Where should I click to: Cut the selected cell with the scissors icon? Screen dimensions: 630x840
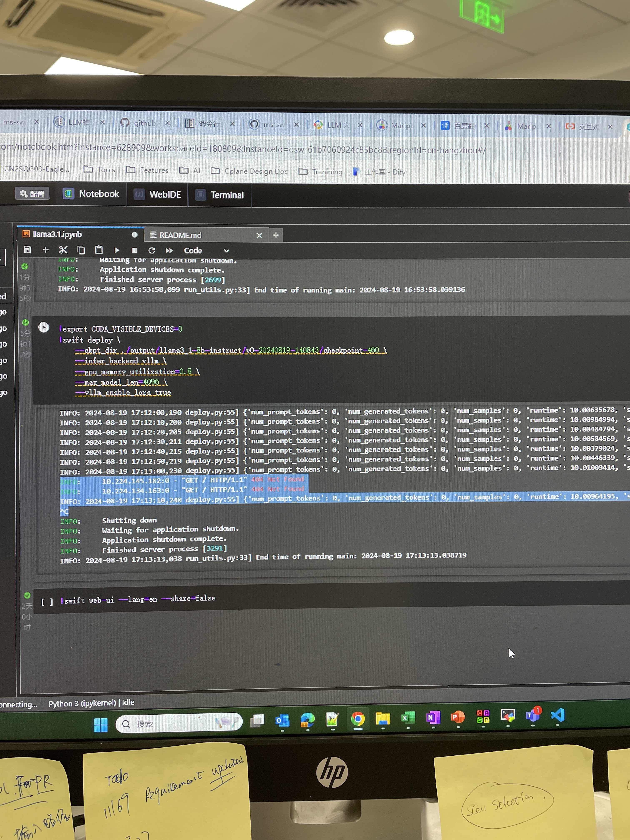click(63, 250)
